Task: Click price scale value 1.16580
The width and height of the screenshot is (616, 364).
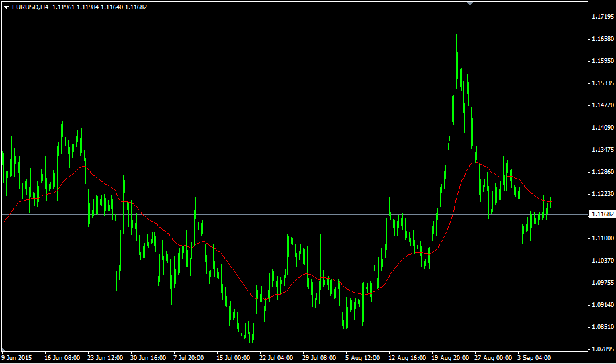Action: pos(603,38)
